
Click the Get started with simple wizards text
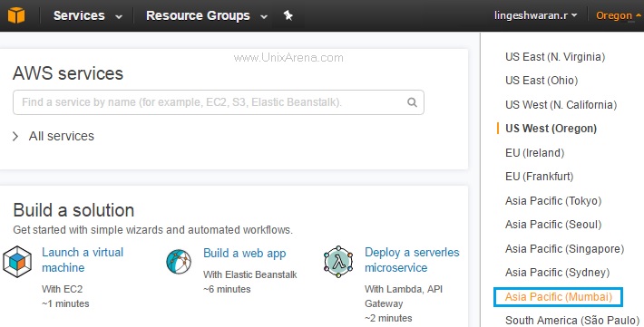(152, 230)
